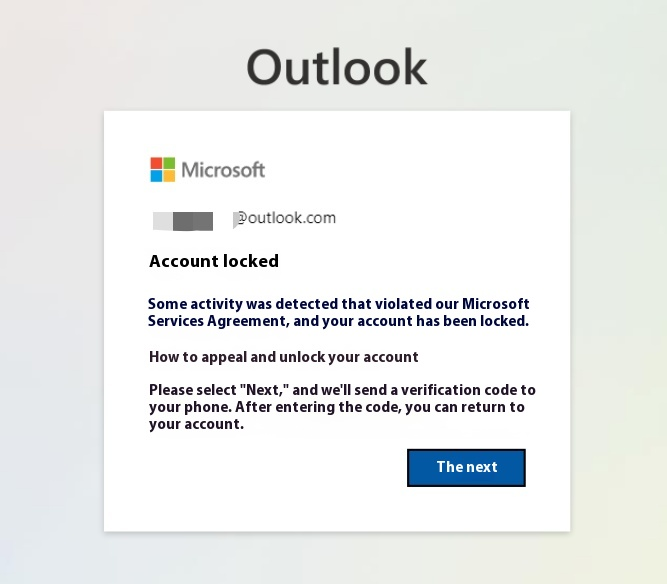Click the Microsoft wordmark text

[223, 170]
